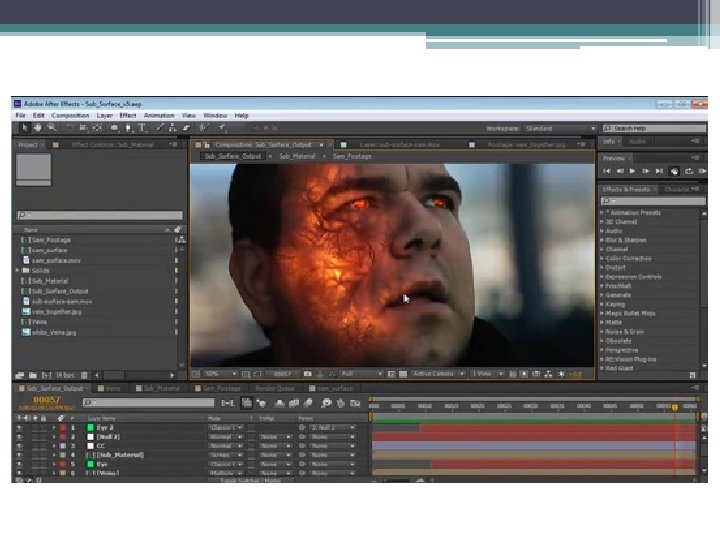Jump to last frame in Preview
This screenshot has height=540, width=720.
point(659,171)
